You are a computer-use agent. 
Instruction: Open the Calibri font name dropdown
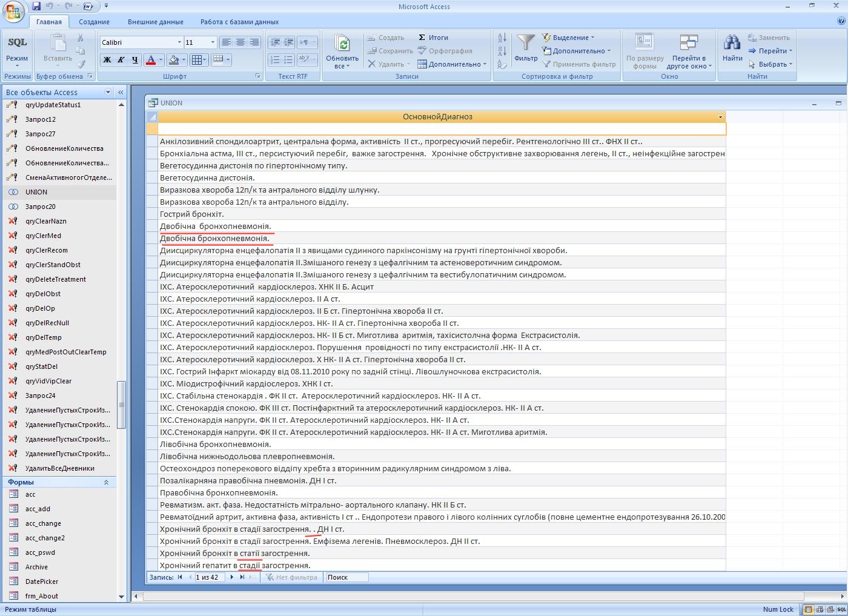click(x=179, y=42)
